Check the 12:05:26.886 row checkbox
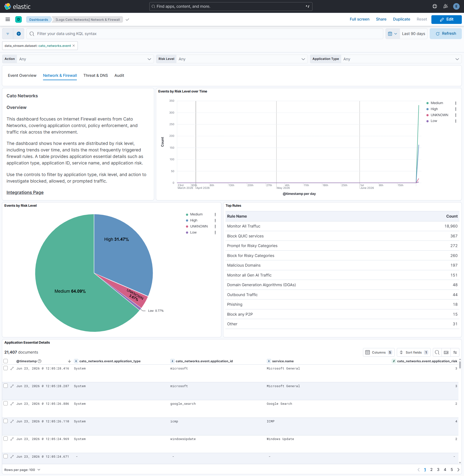Screen dimensions: 464x476 pyautogui.click(x=6, y=404)
